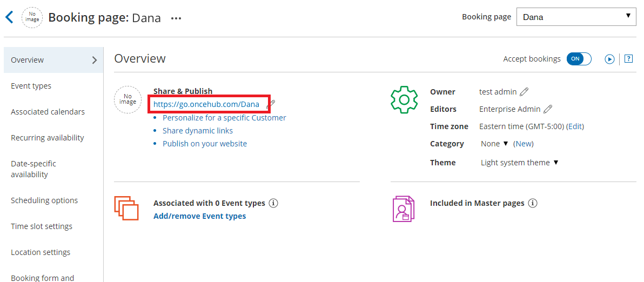The image size is (644, 282).
Task: Click the play tour icon
Action: pyautogui.click(x=609, y=59)
